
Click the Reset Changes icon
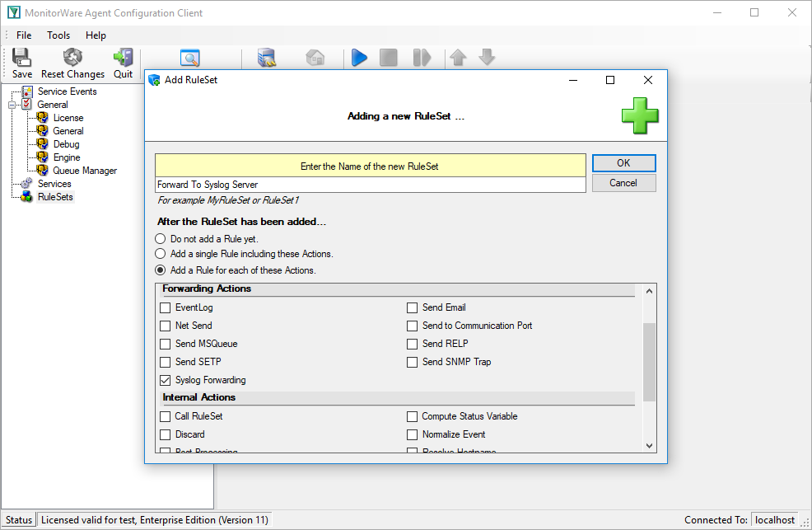pos(72,57)
